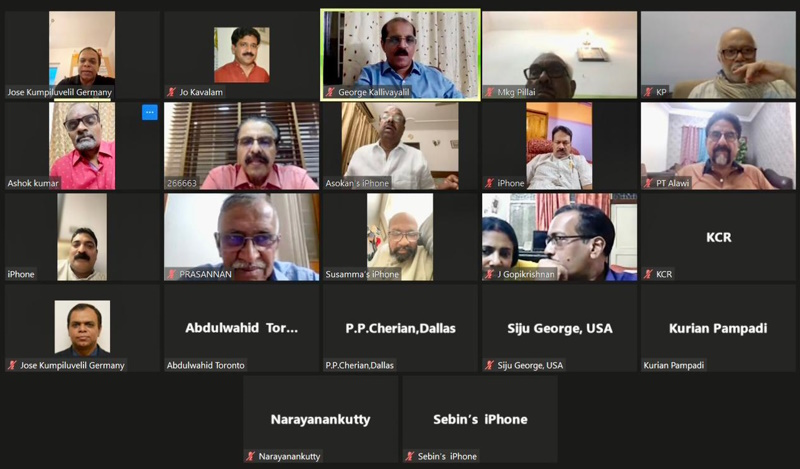Open the blue more-options button on Ashok kumar's tile
This screenshot has height=469, width=800.
click(x=149, y=112)
